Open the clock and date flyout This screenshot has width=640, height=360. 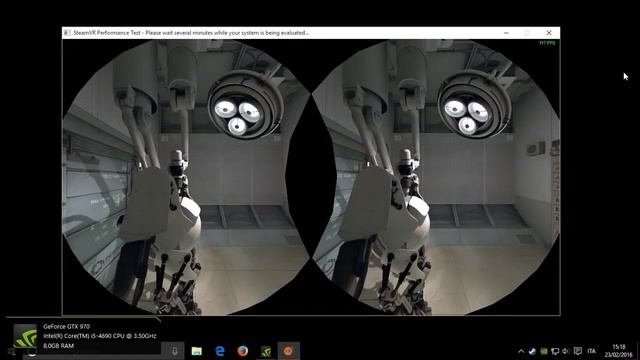click(x=619, y=351)
